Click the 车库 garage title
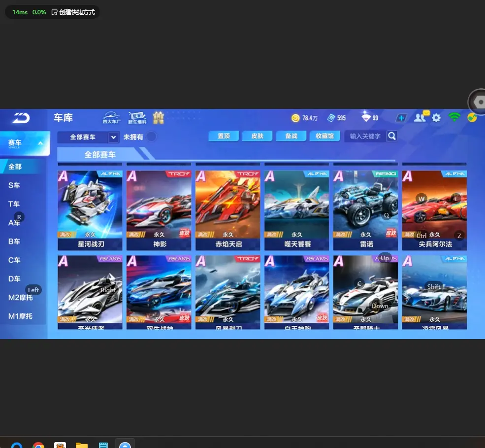Viewport: 485px width, 448px height. tap(63, 118)
